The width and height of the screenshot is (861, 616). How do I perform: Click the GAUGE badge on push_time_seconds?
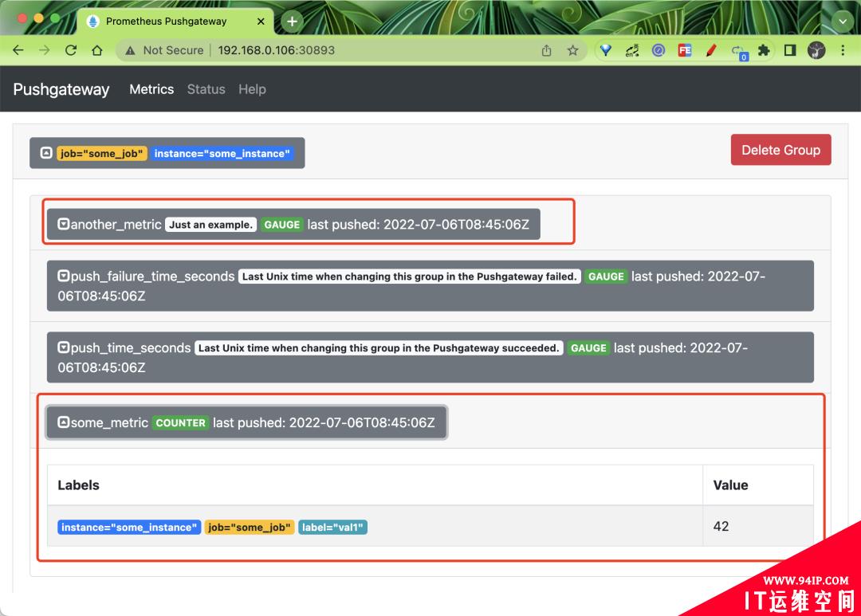coord(588,348)
